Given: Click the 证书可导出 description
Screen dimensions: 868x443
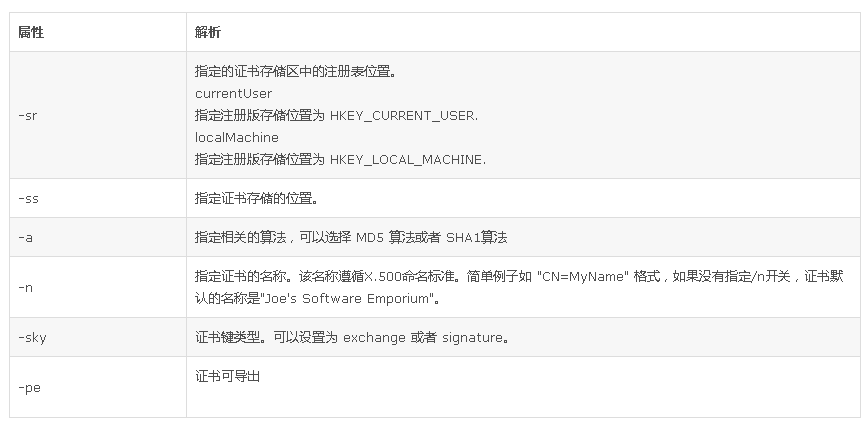Looking at the screenshot, I should point(228,376).
